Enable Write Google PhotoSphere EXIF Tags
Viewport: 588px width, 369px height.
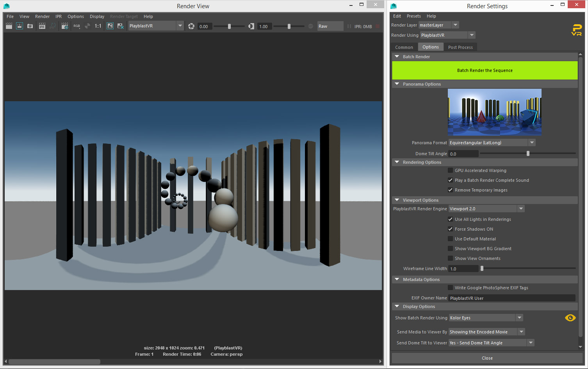(x=451, y=288)
